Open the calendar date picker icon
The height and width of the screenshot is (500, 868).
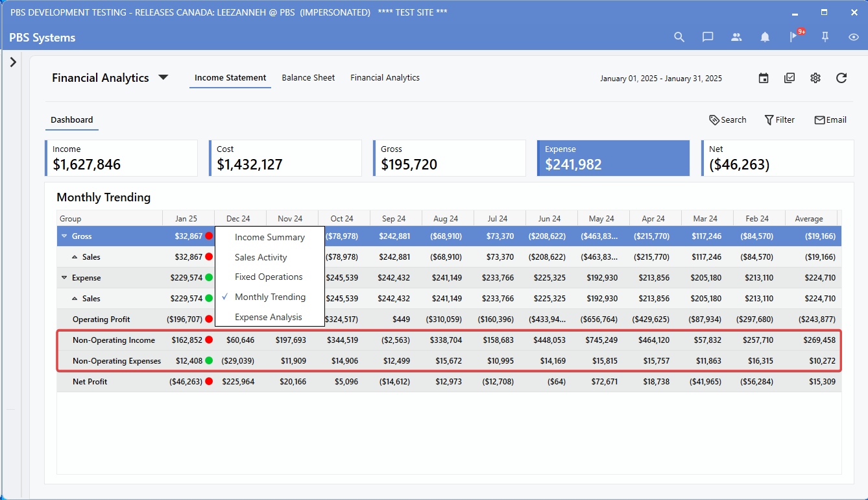(x=764, y=78)
